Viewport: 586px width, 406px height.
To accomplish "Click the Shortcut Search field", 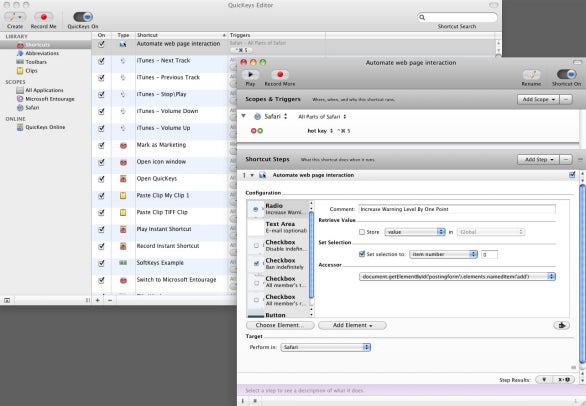I will point(457,17).
